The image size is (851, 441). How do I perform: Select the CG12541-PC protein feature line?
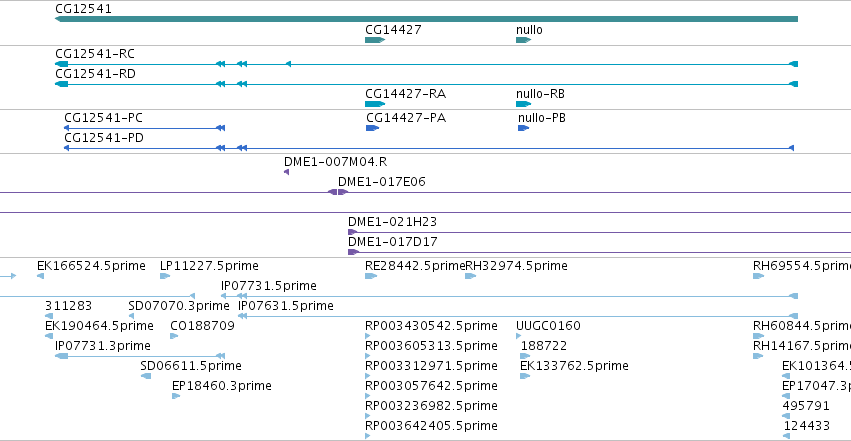click(x=144, y=128)
